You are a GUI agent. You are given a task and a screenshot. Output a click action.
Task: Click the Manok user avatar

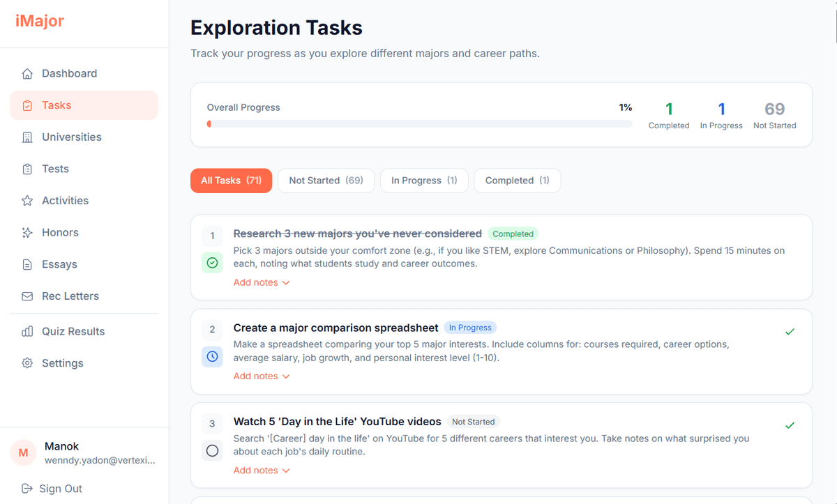point(23,452)
